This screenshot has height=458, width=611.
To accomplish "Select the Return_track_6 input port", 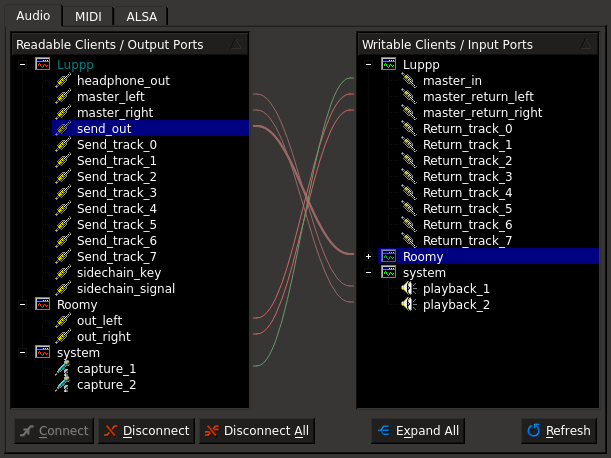I will coord(467,225).
